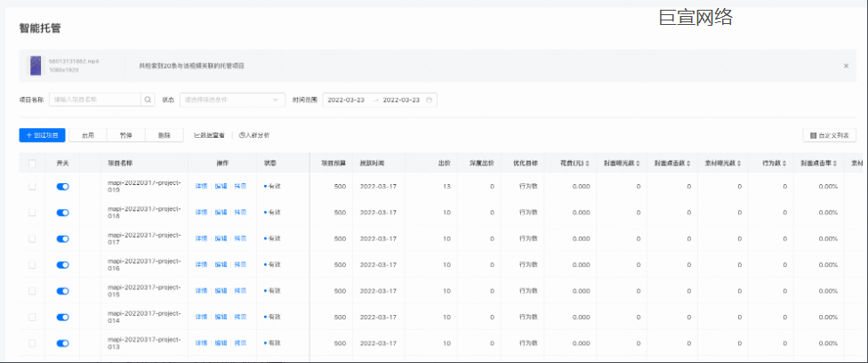Check the checkbox for project-018 row
Screen dimensions: 868x363
(x=32, y=213)
